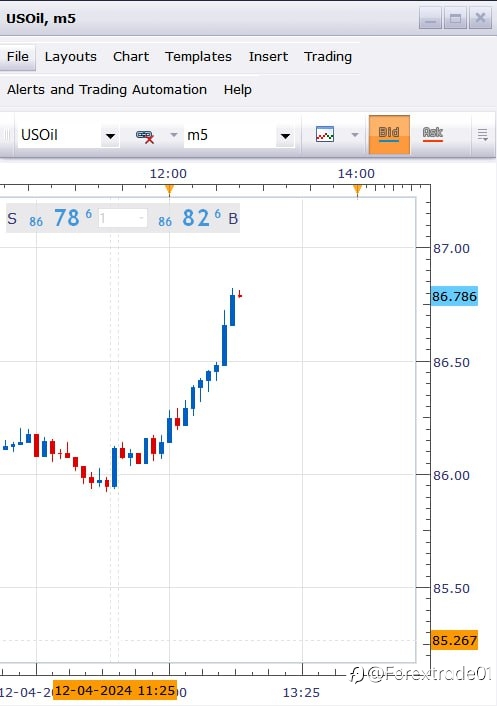
Task: Click the B buy price 86.82 button
Action: pos(198,218)
